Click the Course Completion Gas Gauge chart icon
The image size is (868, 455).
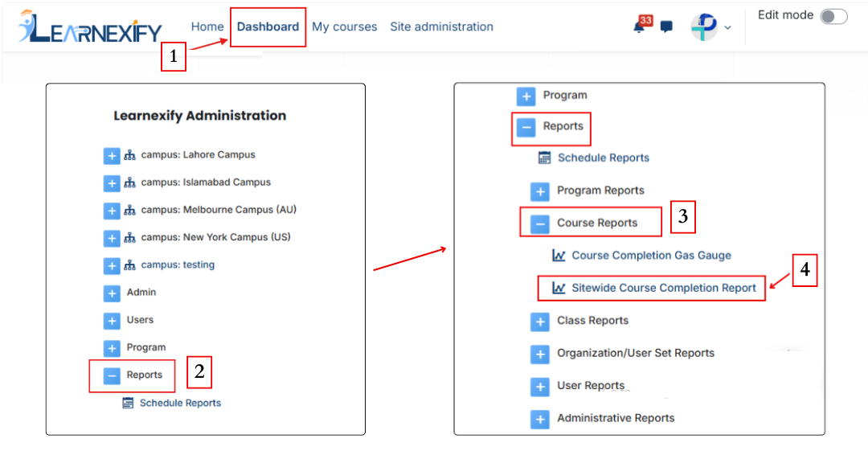coord(559,255)
